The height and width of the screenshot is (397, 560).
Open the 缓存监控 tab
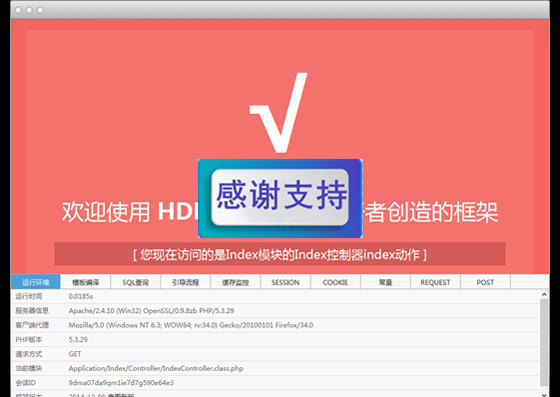pyautogui.click(x=236, y=282)
